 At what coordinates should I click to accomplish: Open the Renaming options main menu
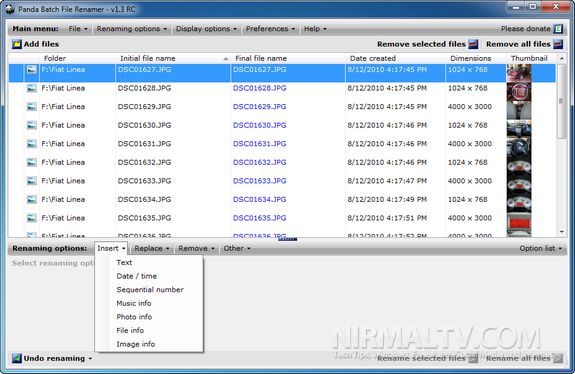click(x=132, y=29)
